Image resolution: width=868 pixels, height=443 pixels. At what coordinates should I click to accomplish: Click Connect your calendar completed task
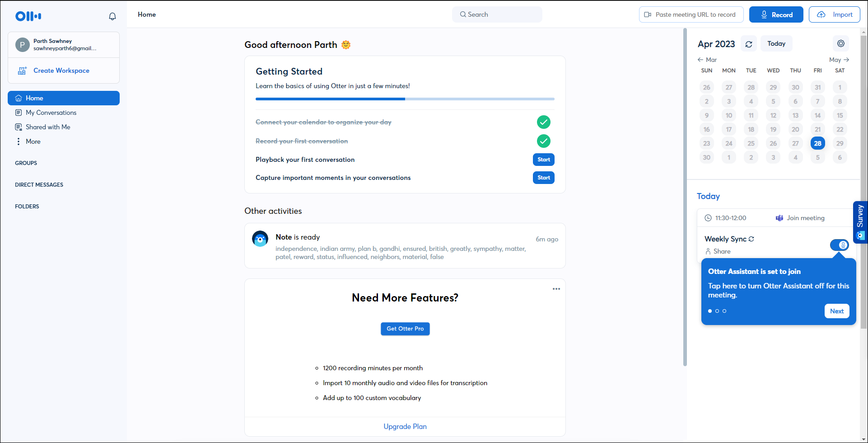[323, 122]
